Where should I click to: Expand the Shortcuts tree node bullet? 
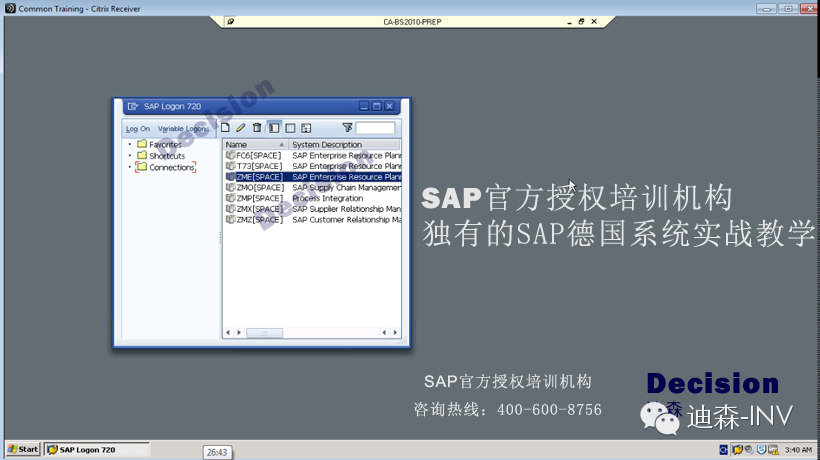(x=130, y=155)
